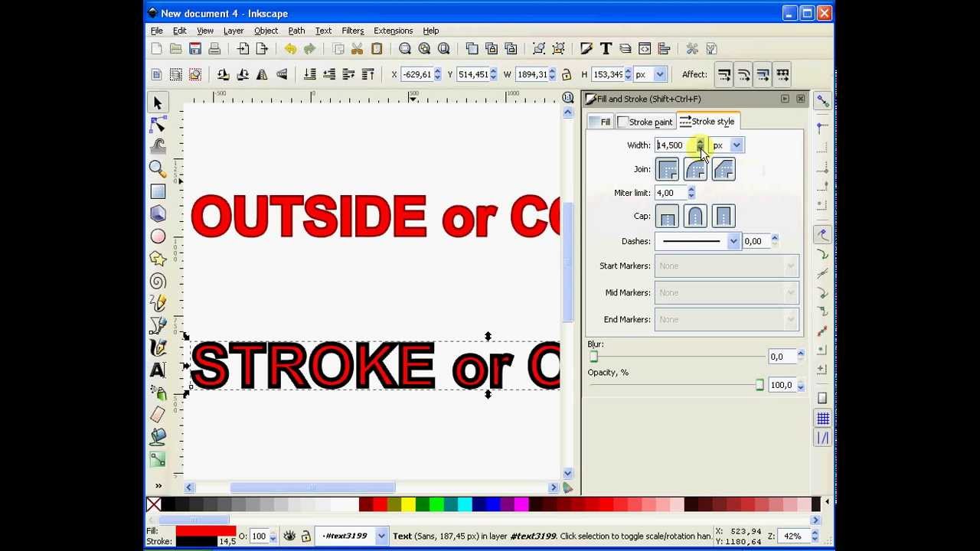Viewport: 980px width, 551px height.
Task: Click the Redo arrow icon
Action: (309, 49)
